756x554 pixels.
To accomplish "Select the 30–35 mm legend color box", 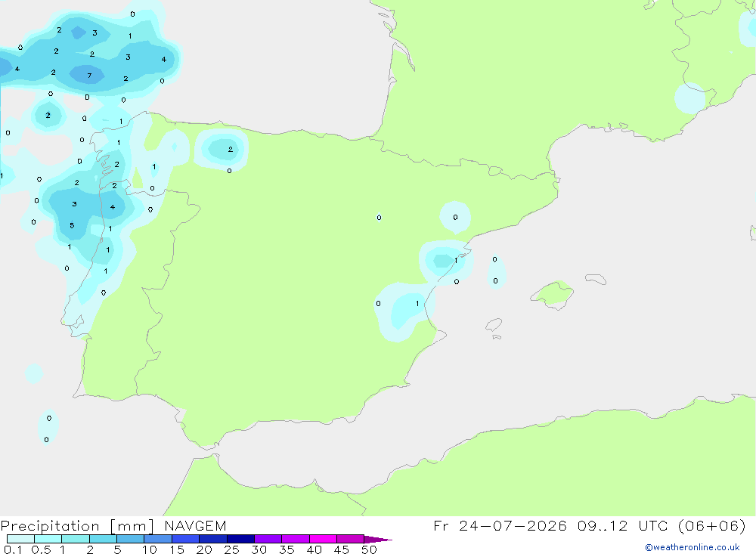I will coord(268,539).
